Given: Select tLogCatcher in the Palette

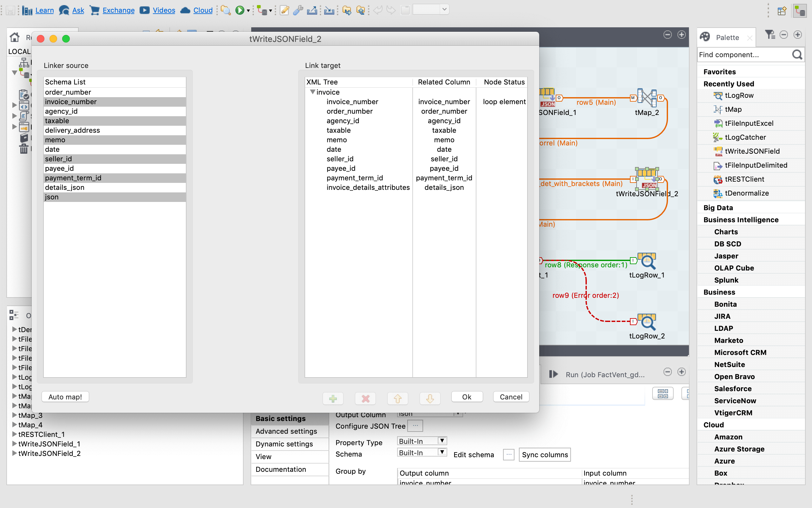Looking at the screenshot, I should (x=745, y=137).
